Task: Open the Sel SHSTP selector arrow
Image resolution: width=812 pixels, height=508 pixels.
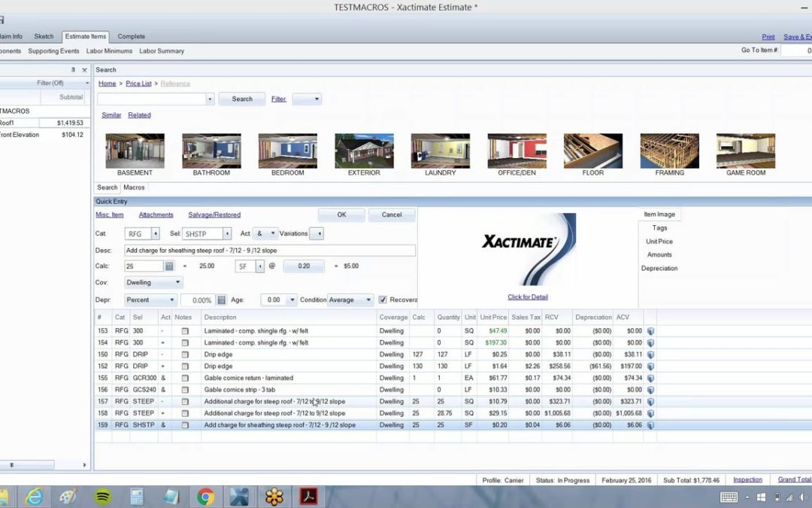Action: point(227,234)
